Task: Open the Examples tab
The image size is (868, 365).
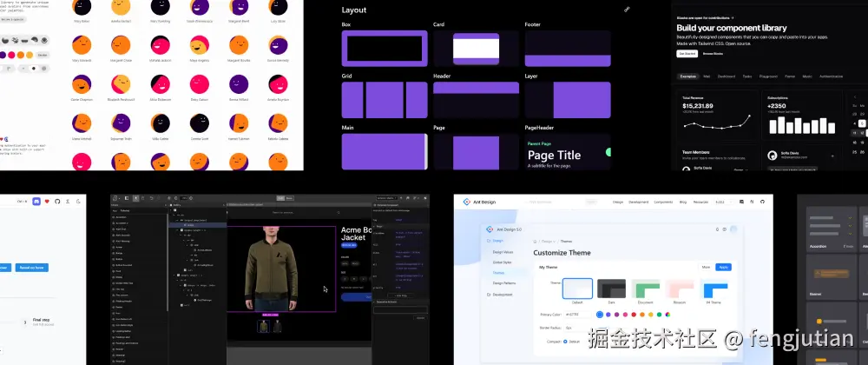Action: tap(688, 76)
